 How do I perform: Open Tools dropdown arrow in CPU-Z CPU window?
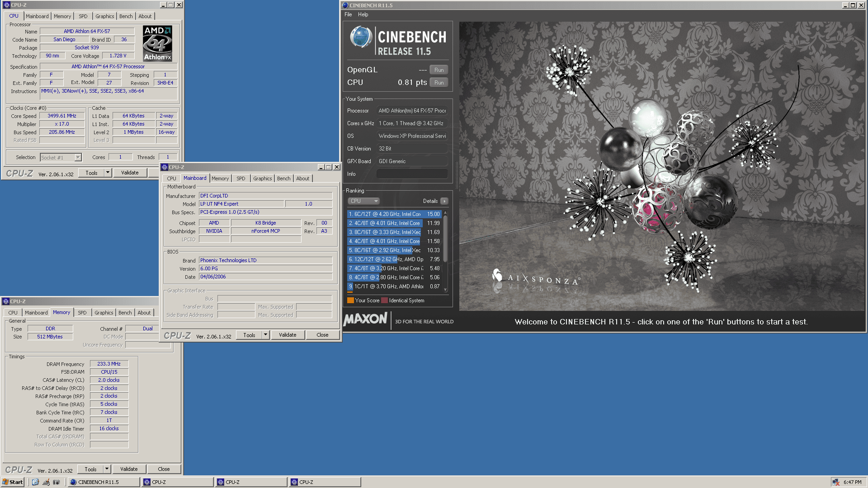(x=108, y=173)
